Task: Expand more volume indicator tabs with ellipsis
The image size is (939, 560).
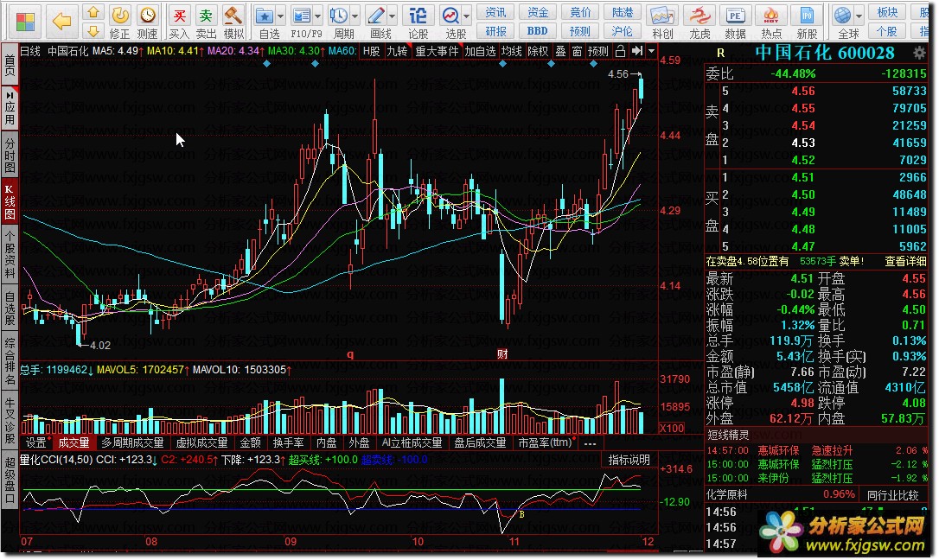Action: [590, 443]
